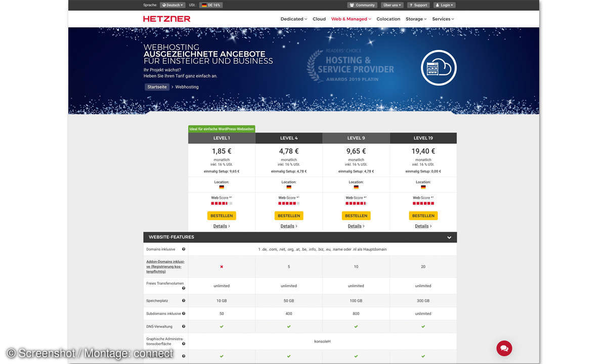This screenshot has width=607, height=364.
Task: Open the Dedicated menu
Action: point(293,19)
